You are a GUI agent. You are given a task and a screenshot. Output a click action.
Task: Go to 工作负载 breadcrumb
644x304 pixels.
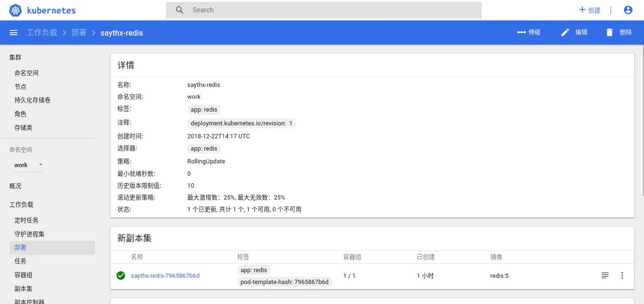(42, 33)
